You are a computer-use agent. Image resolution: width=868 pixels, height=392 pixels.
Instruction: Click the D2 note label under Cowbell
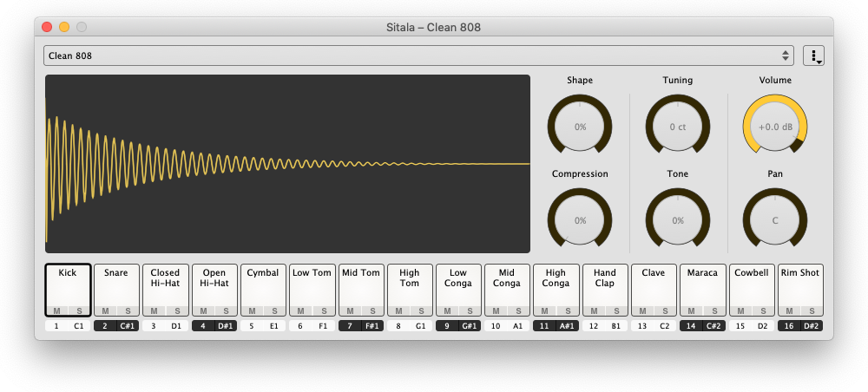(x=762, y=325)
